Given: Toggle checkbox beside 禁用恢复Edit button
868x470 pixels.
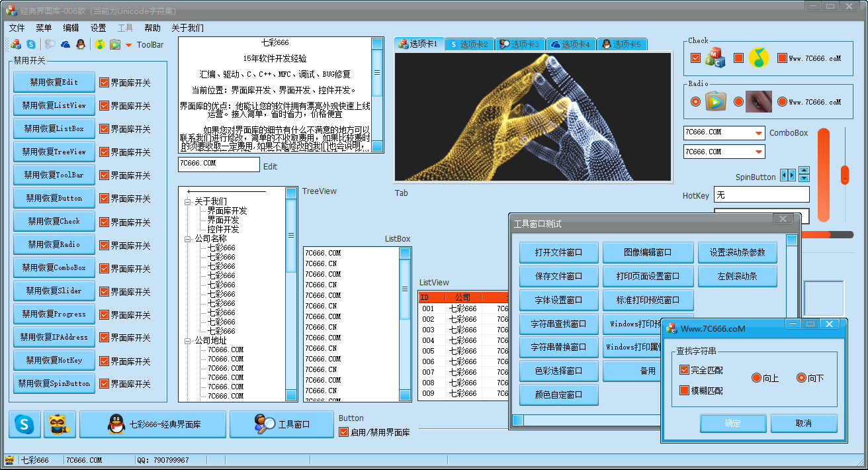Looking at the screenshot, I should click(x=104, y=83).
